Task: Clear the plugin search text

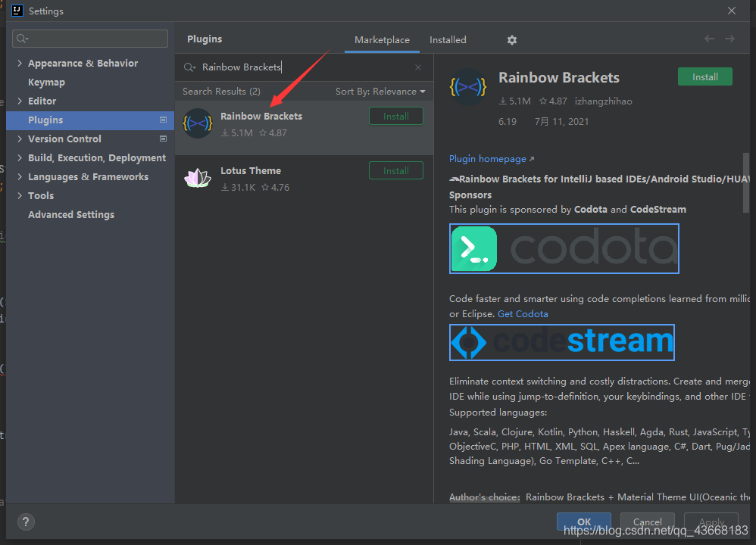Action: click(418, 67)
